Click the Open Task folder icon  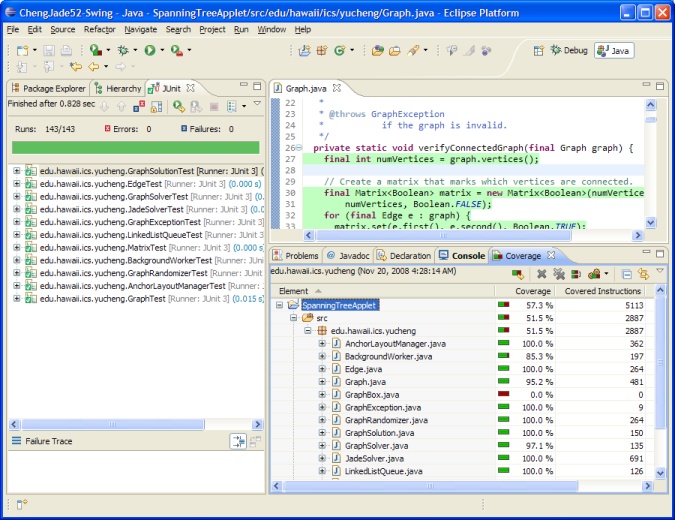pyautogui.click(x=395, y=51)
